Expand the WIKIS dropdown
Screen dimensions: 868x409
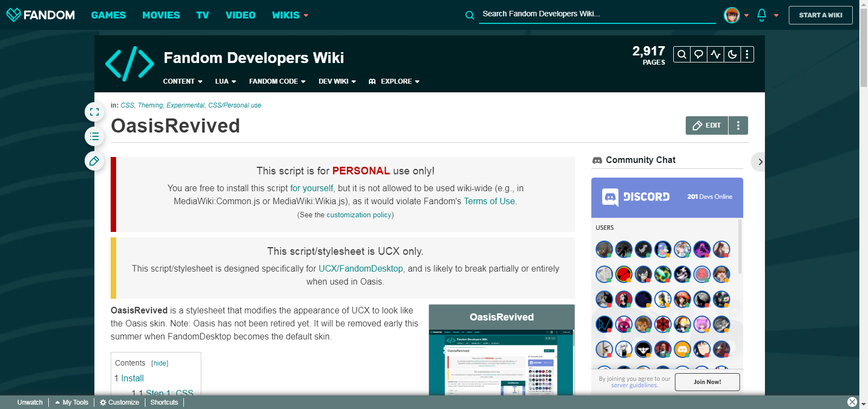(290, 15)
